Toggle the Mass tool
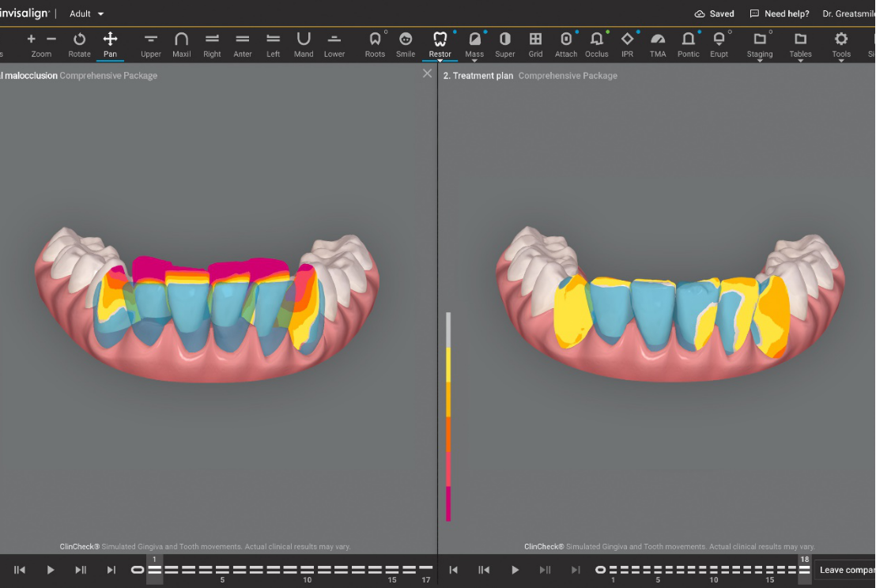This screenshot has height=588, width=876. click(x=474, y=45)
